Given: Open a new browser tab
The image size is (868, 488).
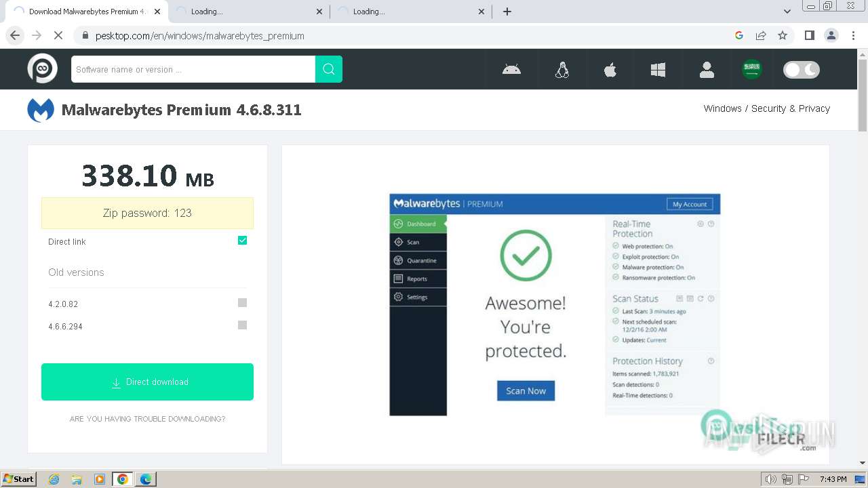Looking at the screenshot, I should pyautogui.click(x=507, y=12).
